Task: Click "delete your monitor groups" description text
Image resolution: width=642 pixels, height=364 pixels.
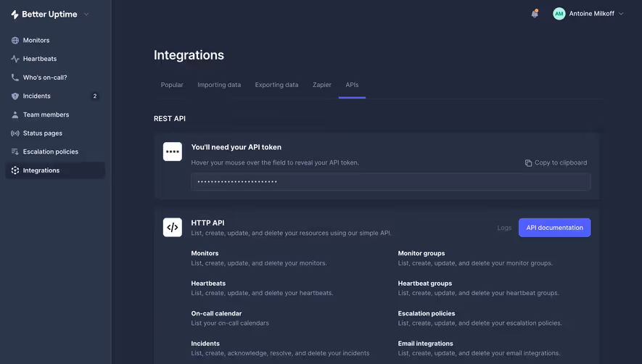Action: (512, 263)
